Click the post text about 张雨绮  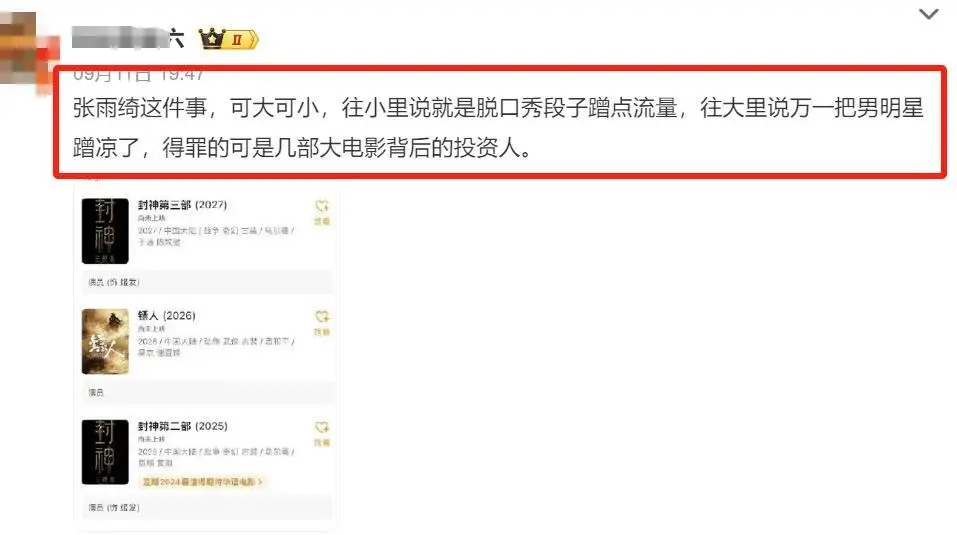[498, 127]
